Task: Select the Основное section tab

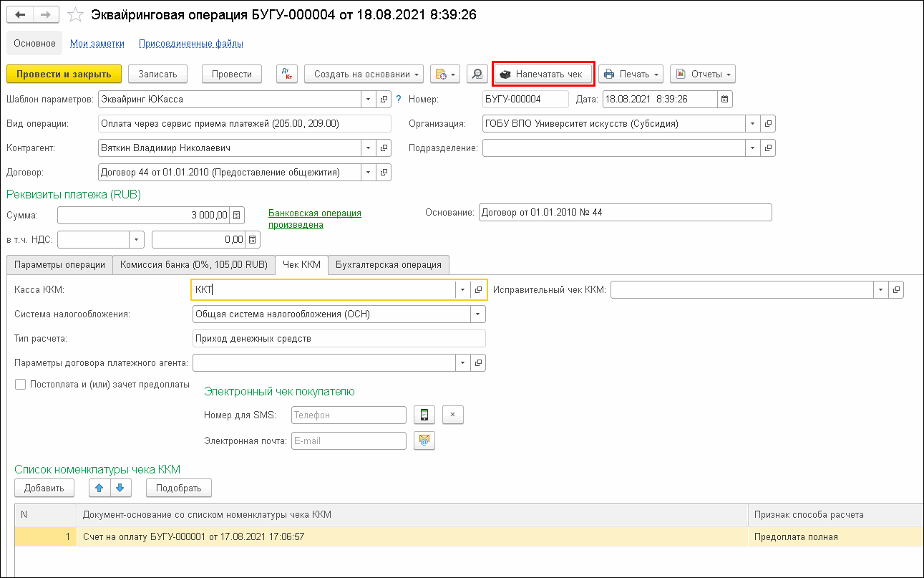Action: (34, 43)
